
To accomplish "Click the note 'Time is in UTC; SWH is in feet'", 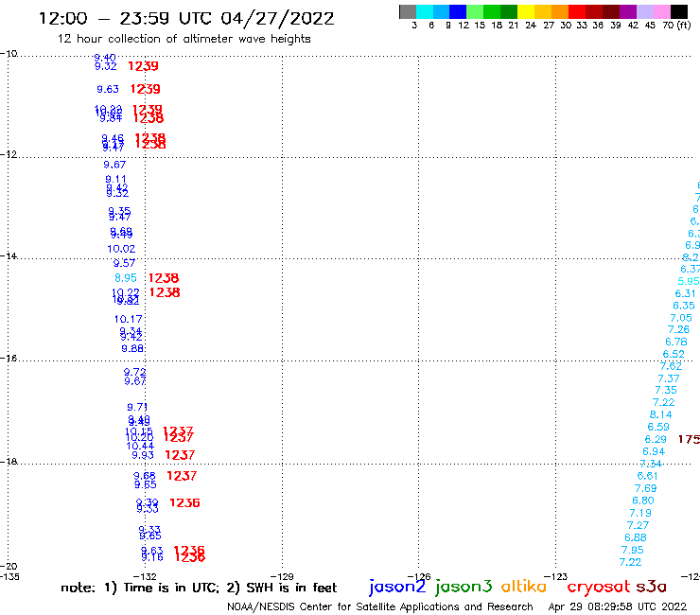I will tap(199, 588).
